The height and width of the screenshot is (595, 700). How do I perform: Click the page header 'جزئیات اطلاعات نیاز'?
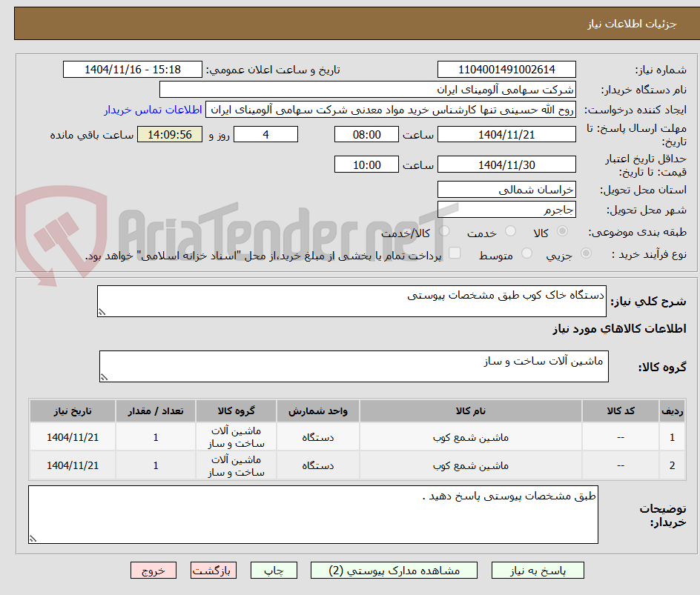[632, 24]
